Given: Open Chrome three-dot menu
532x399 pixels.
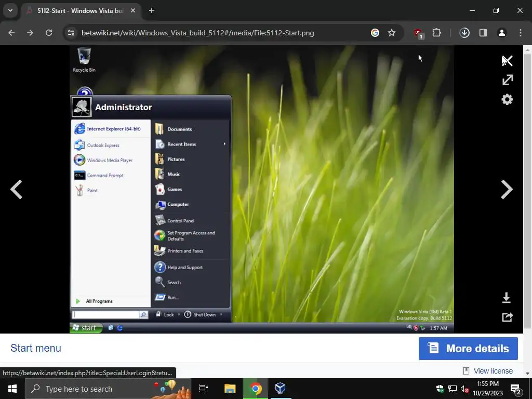Looking at the screenshot, I should [520, 33].
